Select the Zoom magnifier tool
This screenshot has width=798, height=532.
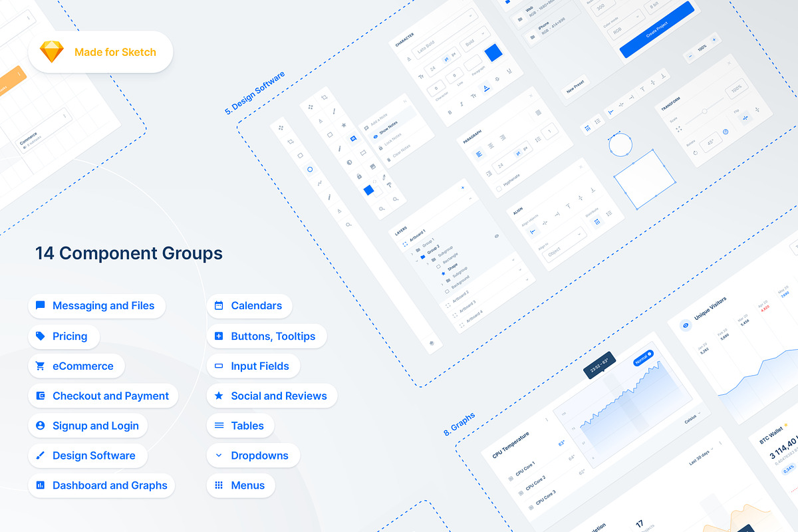coord(395,199)
